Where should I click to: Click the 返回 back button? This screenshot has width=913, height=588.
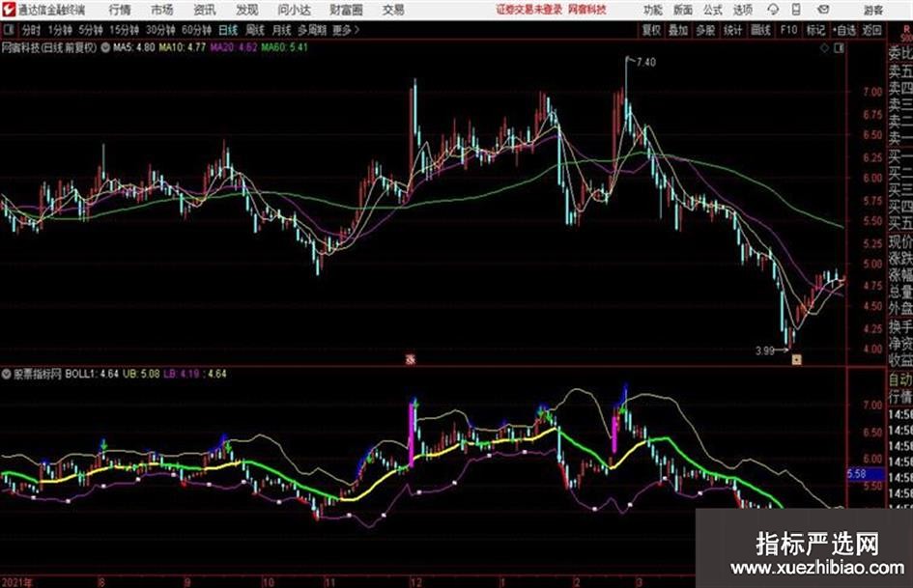(x=871, y=30)
